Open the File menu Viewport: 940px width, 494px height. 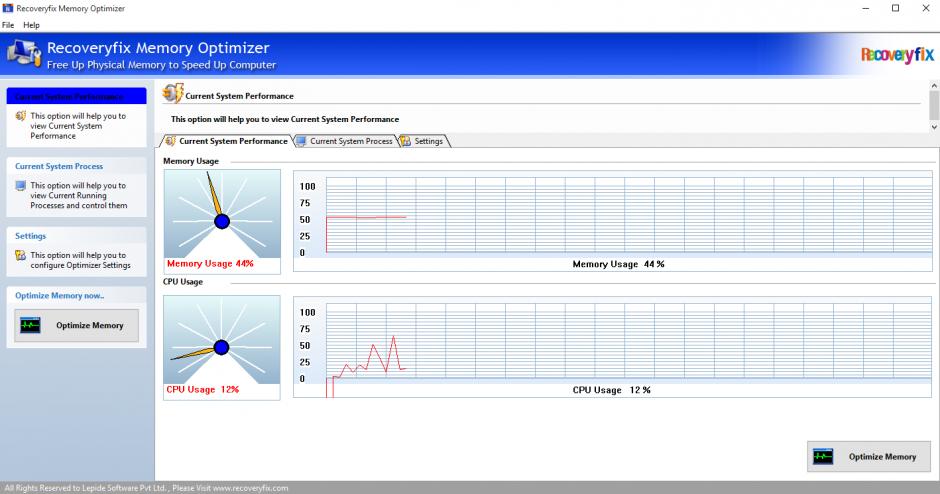(x=8, y=25)
